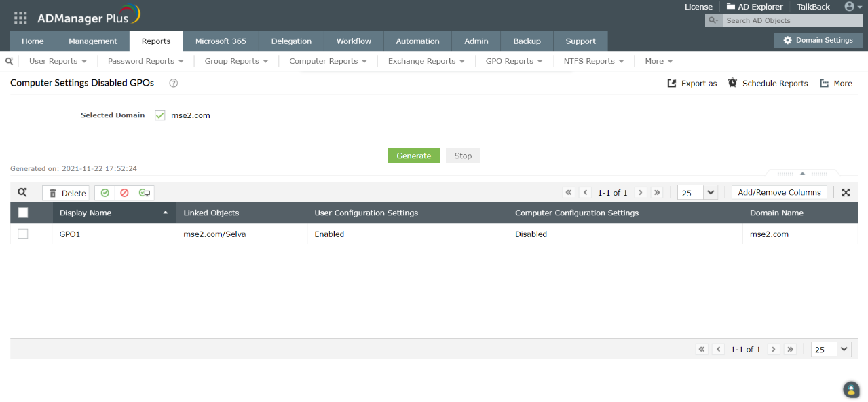Screen dimensions: 868x402
Task: Go to next page in top pager
Action: tap(640, 193)
